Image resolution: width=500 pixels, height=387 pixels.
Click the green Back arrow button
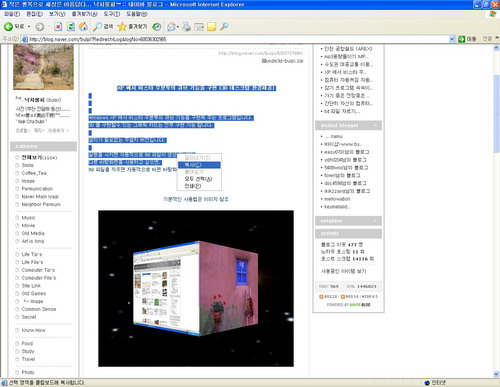[x=9, y=26]
